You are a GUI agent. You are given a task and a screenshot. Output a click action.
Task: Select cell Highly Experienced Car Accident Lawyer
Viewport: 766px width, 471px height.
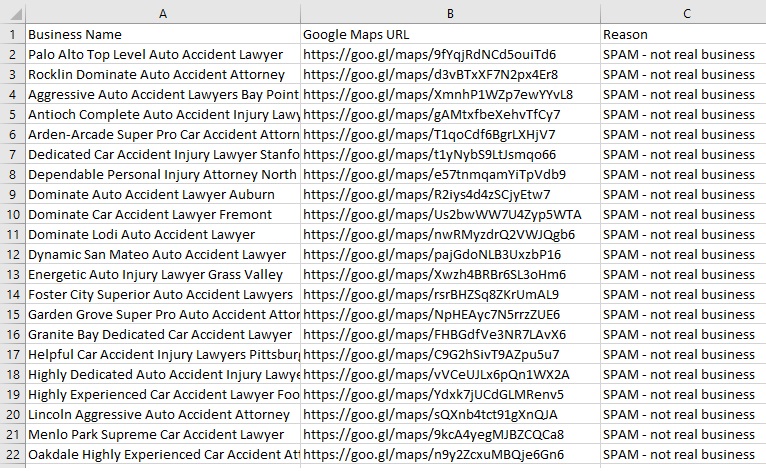click(163, 395)
